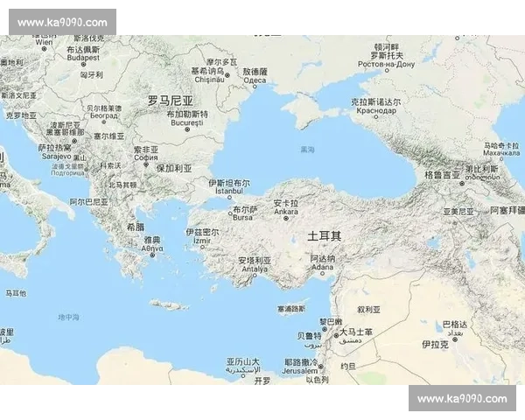Select the 格鲁吉亚 country label
525x420 pixels.
pos(442,175)
